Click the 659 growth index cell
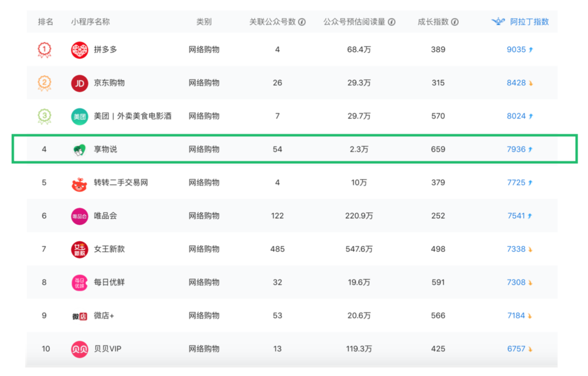588x376 pixels. coord(438,149)
